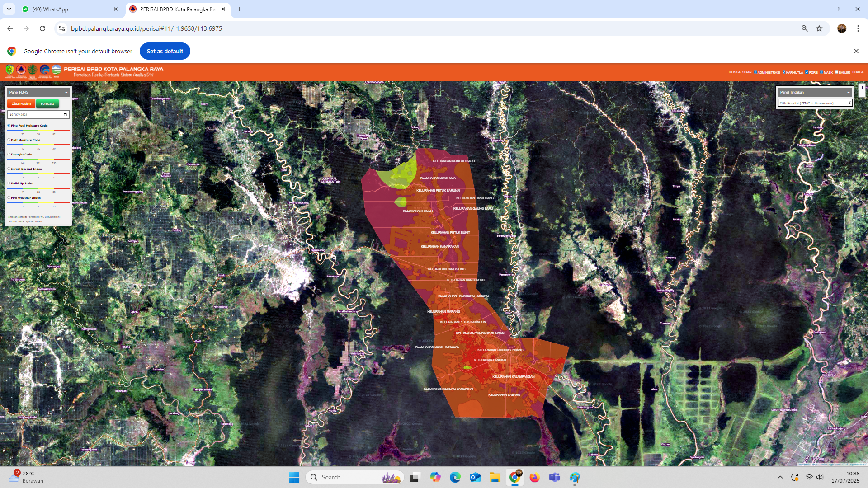This screenshot has width=868, height=488.
Task: Go back to the previous page
Action: pyautogui.click(x=10, y=28)
